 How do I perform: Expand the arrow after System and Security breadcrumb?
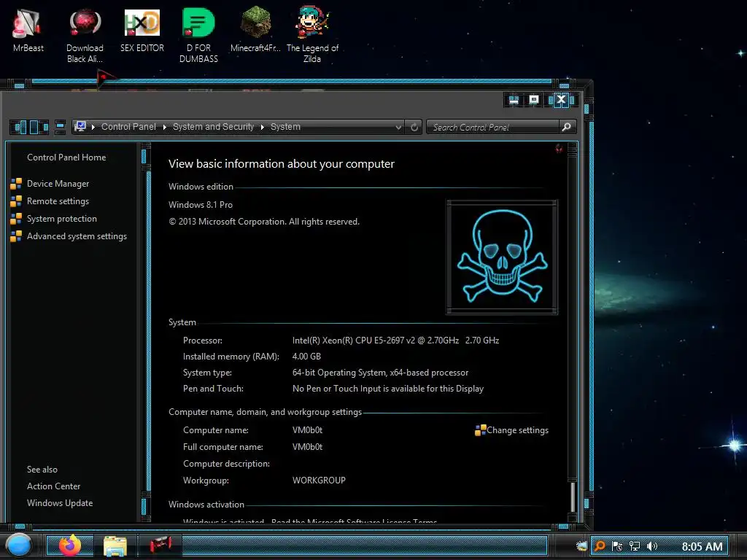coord(262,127)
